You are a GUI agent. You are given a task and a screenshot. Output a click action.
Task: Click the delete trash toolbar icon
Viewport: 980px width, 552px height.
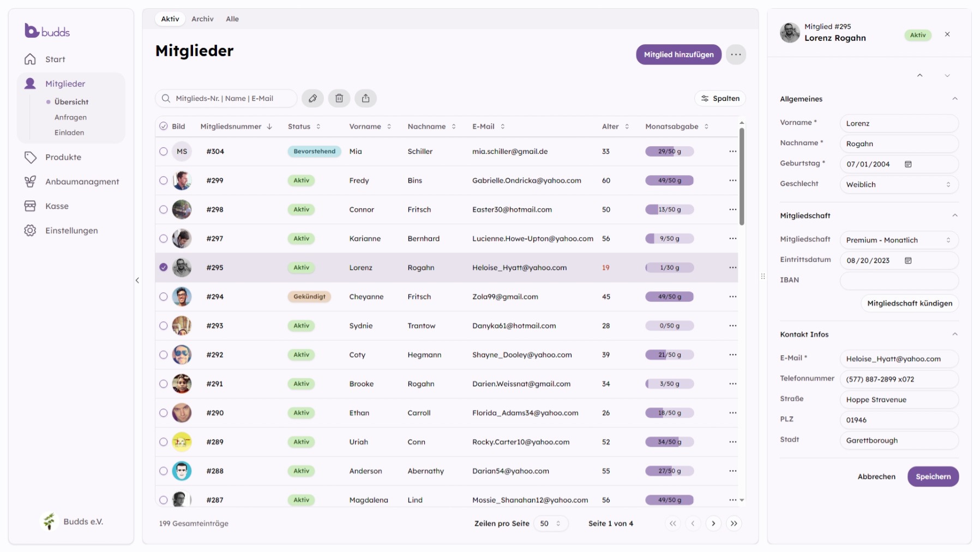coord(339,98)
